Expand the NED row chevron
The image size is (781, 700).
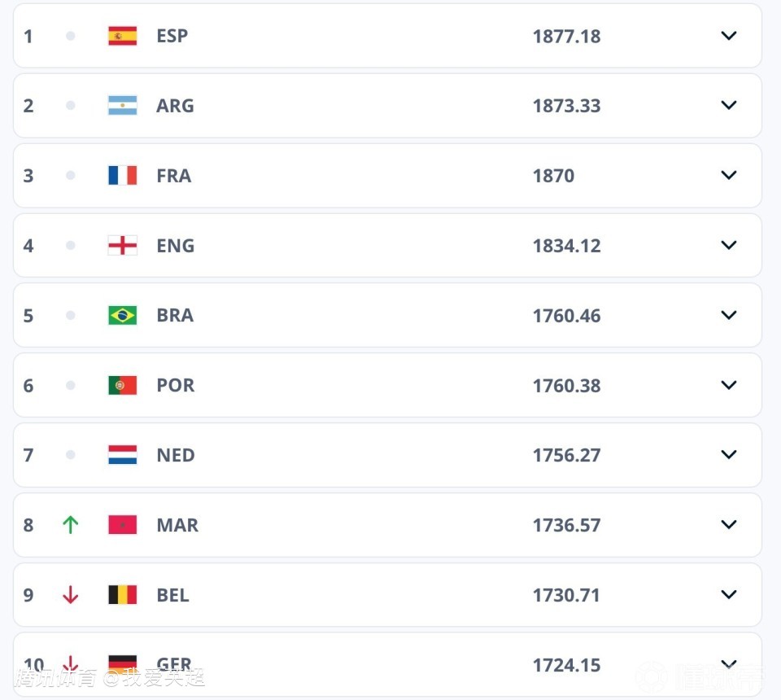(729, 455)
